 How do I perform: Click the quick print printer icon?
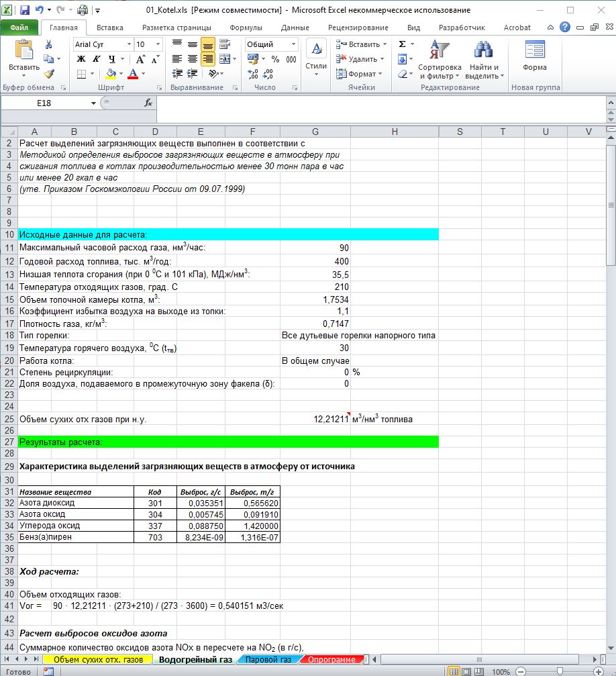[83, 9]
